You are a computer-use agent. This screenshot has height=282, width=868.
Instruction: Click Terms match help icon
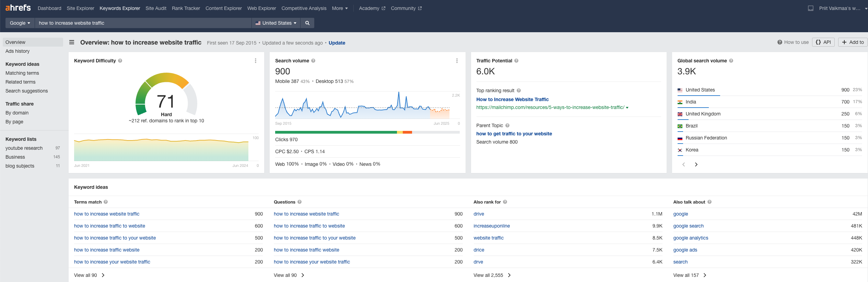click(x=106, y=202)
